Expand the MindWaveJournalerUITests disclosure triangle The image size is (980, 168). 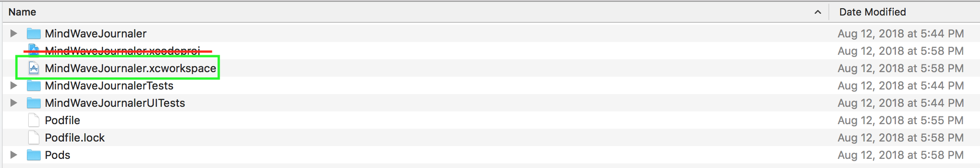tap(14, 103)
